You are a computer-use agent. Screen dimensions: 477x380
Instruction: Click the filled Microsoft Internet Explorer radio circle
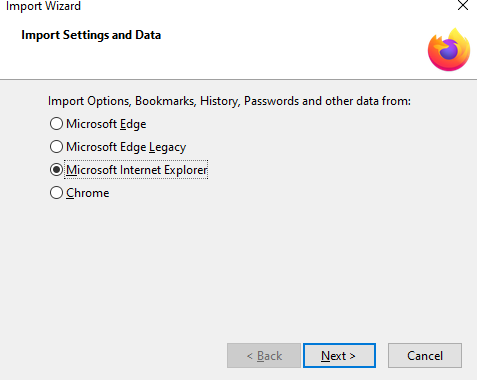tap(56, 170)
